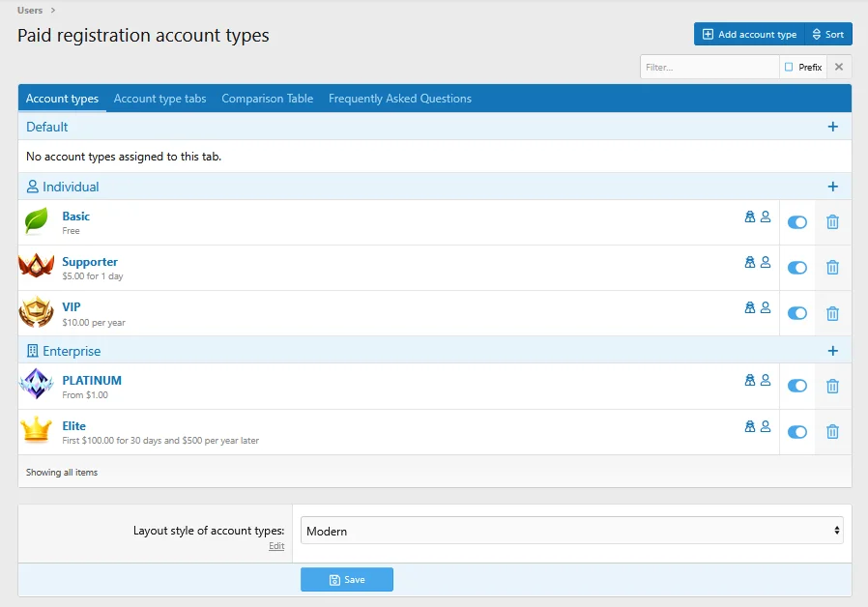This screenshot has height=607, width=868.
Task: Open the Users breadcrumb link
Action: [30, 10]
